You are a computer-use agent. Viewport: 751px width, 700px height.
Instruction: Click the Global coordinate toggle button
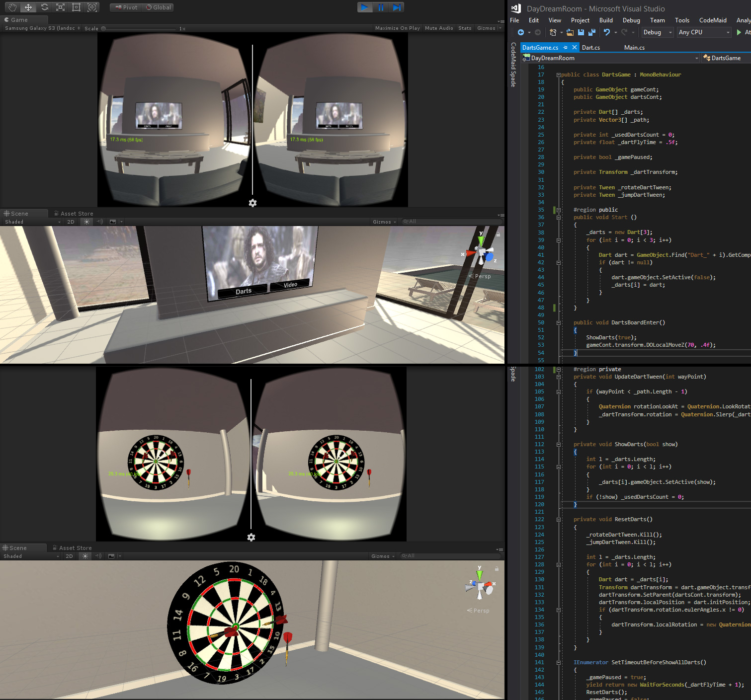(159, 7)
